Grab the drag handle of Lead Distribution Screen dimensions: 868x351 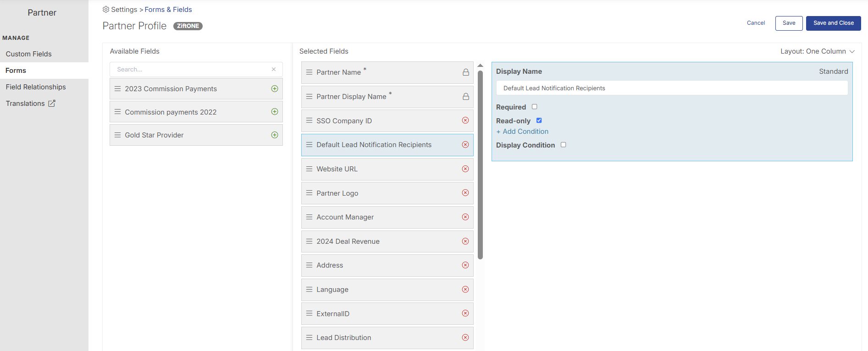click(x=310, y=337)
